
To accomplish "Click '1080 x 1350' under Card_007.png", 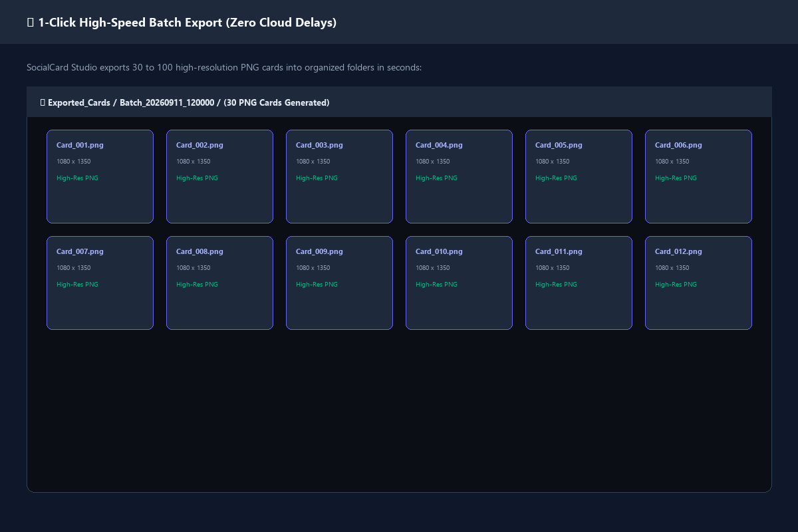I will pyautogui.click(x=74, y=268).
